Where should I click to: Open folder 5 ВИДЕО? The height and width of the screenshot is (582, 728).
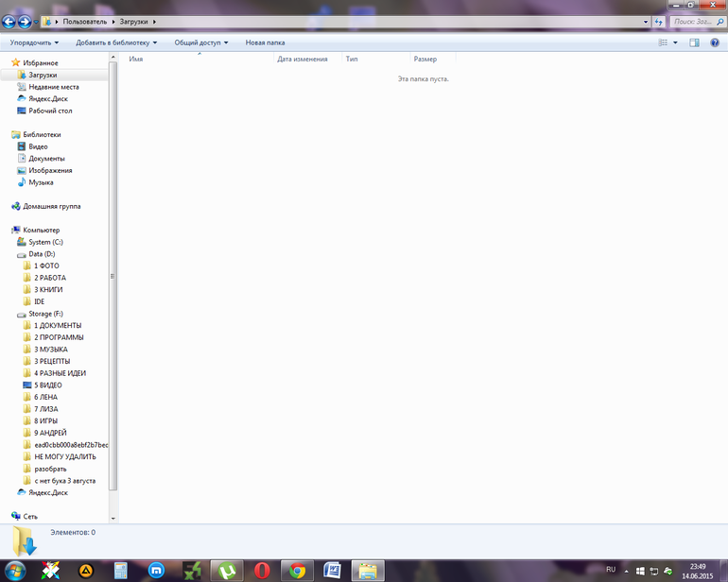[48, 385]
